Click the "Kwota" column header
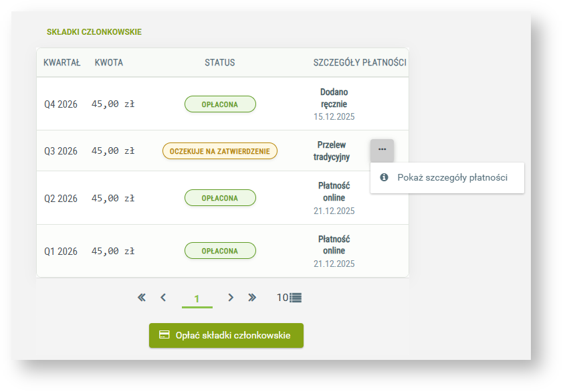This screenshot has height=392, width=563. (x=109, y=63)
